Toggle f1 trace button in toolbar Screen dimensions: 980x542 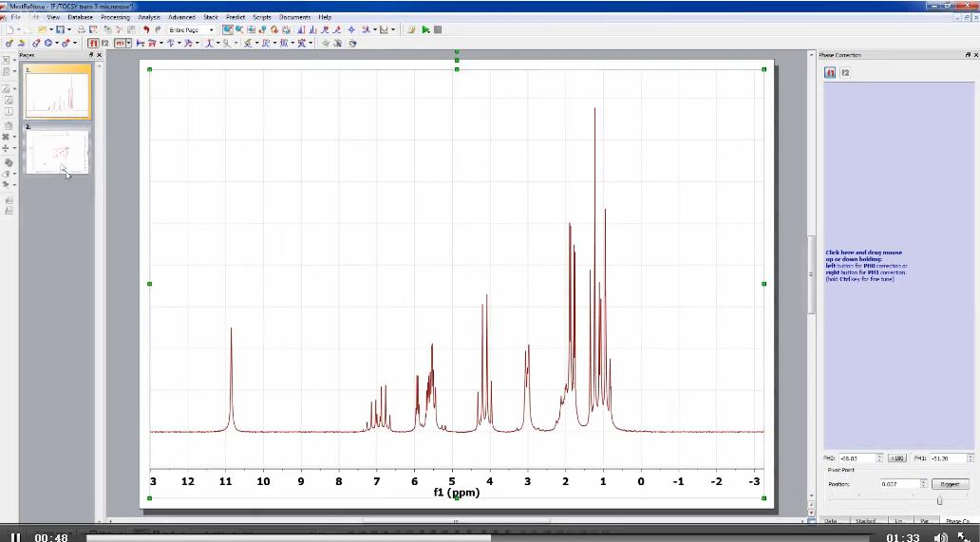[93, 43]
